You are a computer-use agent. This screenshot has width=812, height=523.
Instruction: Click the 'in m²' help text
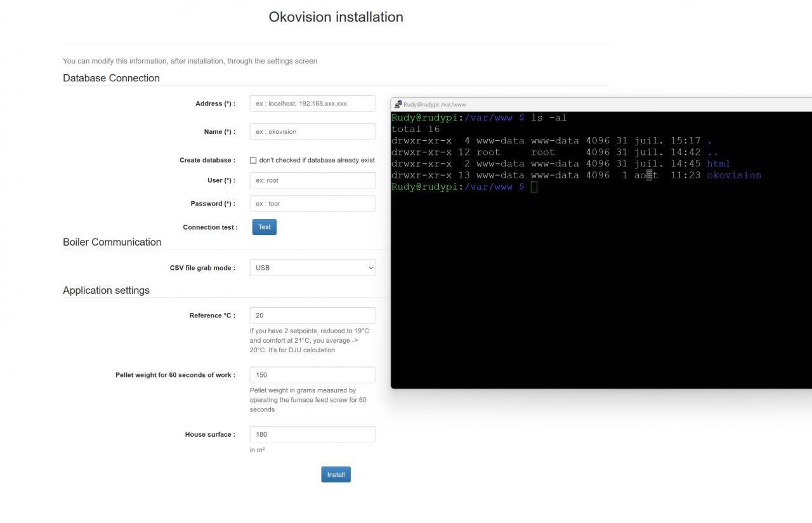point(257,450)
